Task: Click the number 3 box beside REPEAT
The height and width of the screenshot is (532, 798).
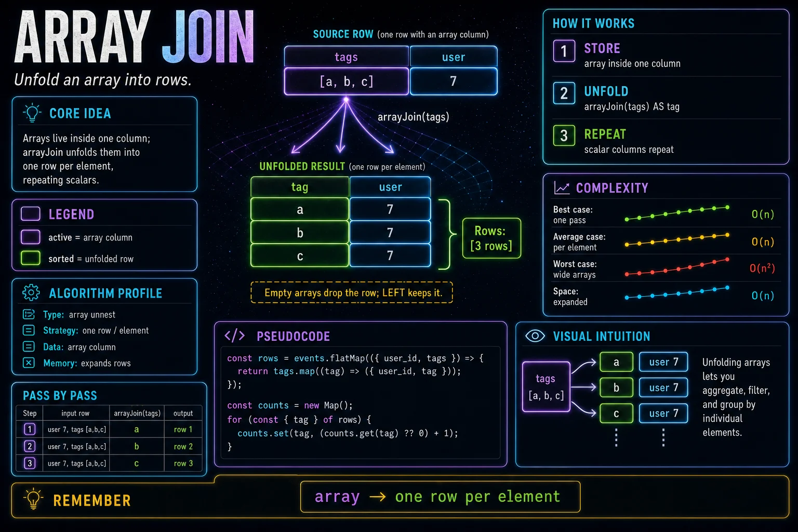Action: (x=564, y=136)
